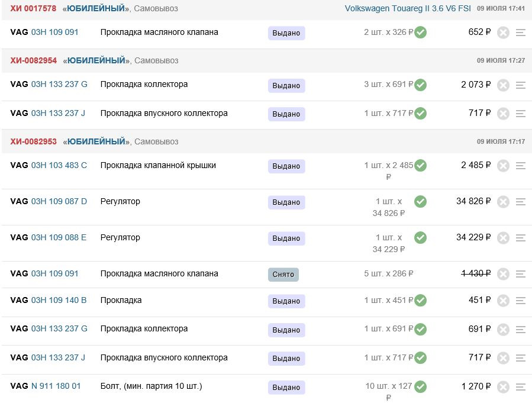
Task: Open part number 03H 109 087 D
Action: pos(59,201)
